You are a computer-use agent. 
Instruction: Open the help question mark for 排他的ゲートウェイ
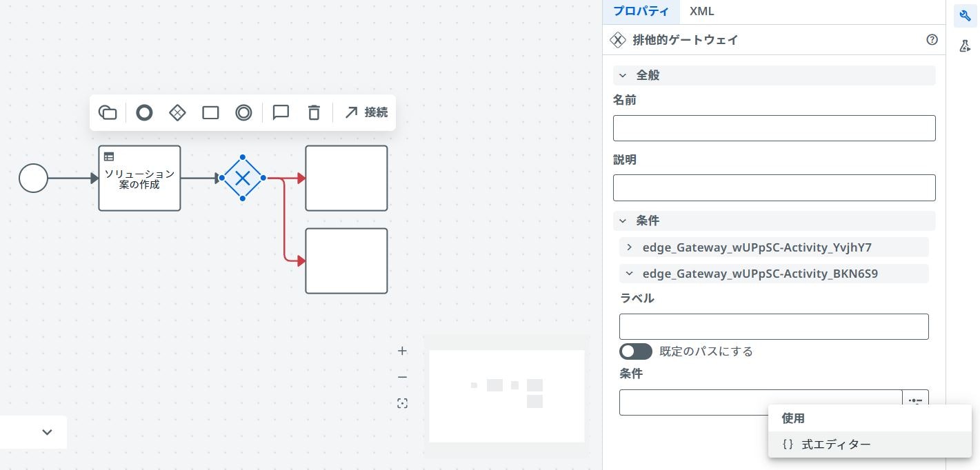(932, 40)
